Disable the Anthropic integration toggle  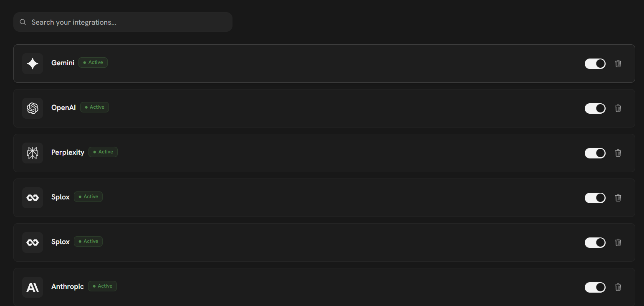pos(595,287)
